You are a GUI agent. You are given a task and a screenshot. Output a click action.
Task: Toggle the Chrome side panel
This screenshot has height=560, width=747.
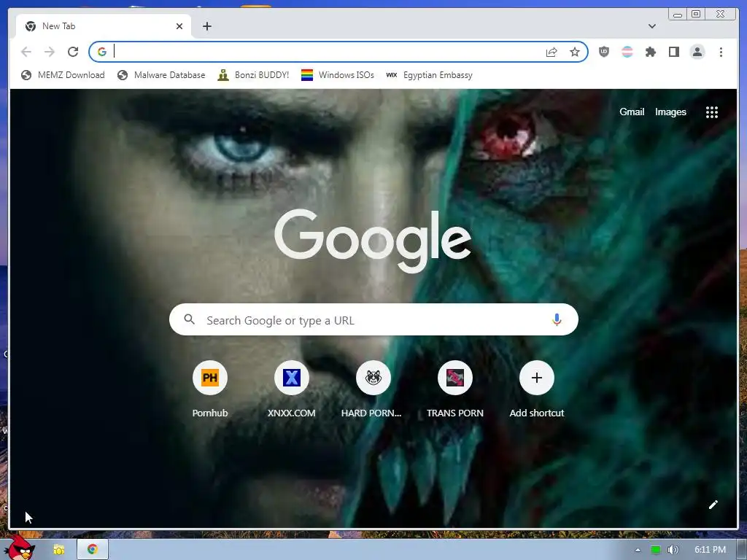[673, 52]
